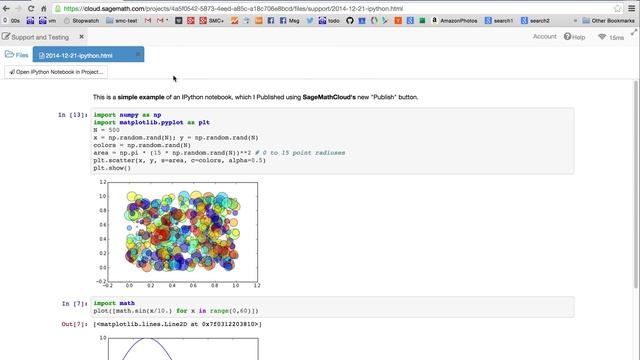Open the Chrome hamburger menu
The width and height of the screenshot is (640, 360).
[631, 8]
